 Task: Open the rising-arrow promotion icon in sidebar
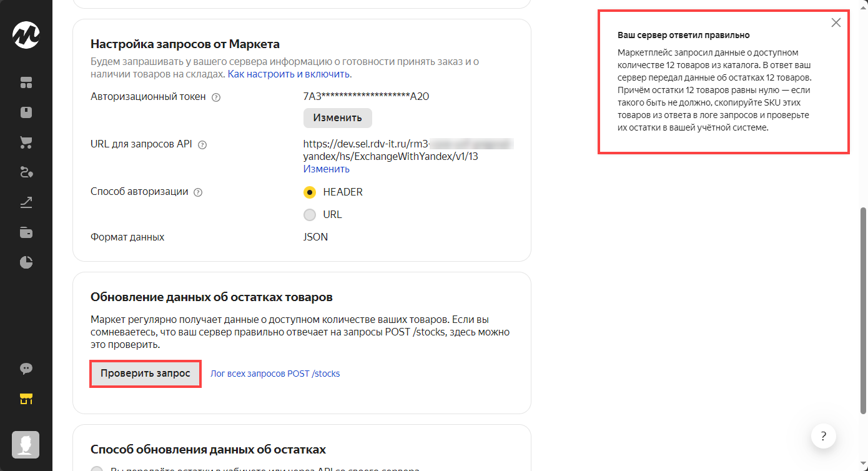coord(26,202)
